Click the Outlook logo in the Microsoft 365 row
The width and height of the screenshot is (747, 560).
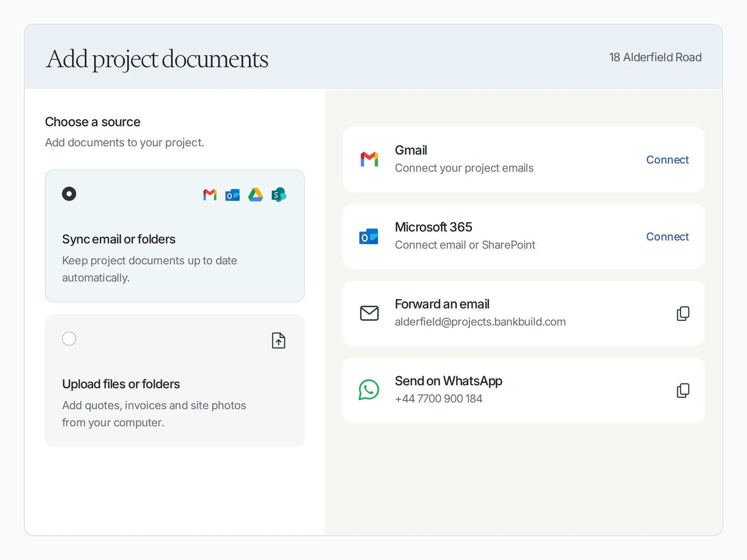pos(369,236)
